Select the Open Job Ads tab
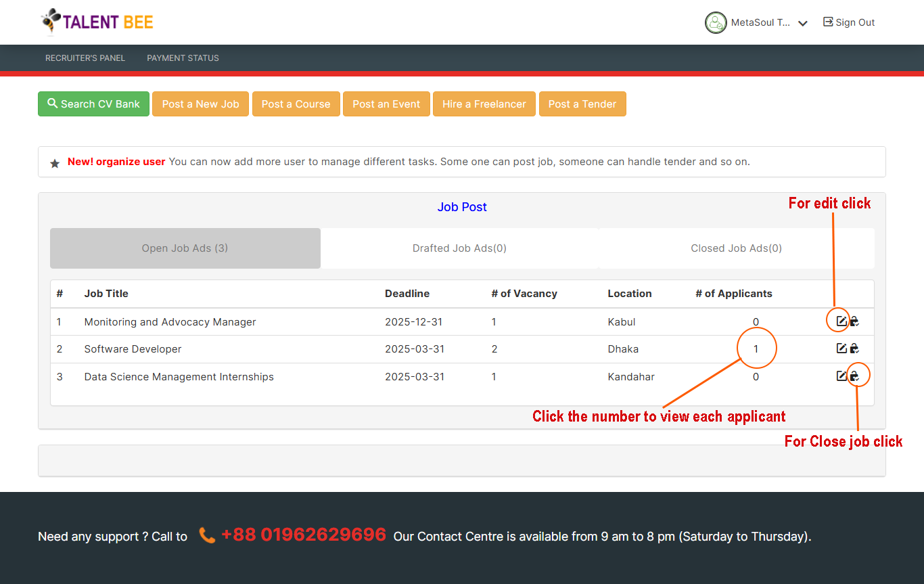 coord(185,248)
